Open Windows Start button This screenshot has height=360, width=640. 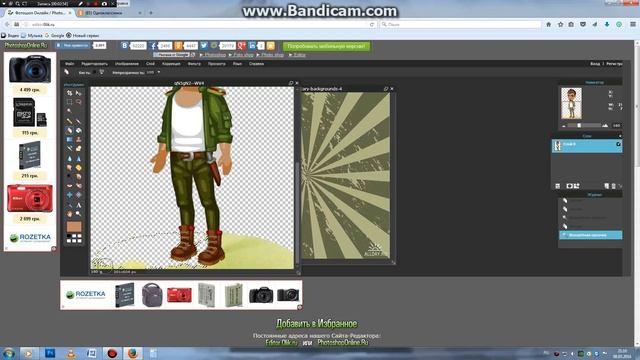click(9, 353)
